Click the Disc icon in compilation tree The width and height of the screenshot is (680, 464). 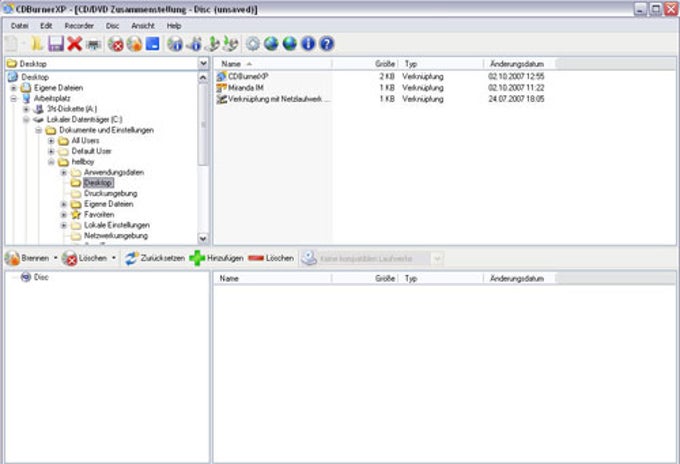tap(26, 277)
